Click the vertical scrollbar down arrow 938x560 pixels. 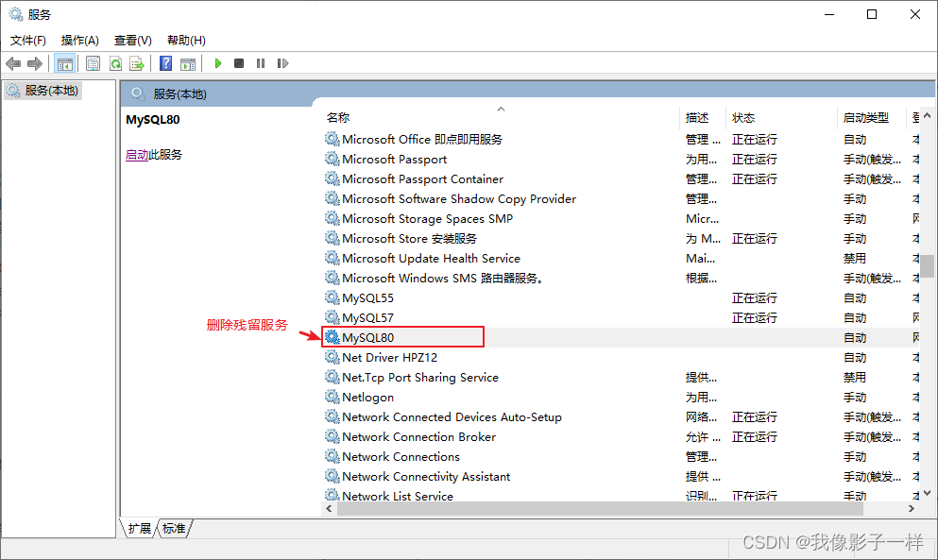pos(928,493)
